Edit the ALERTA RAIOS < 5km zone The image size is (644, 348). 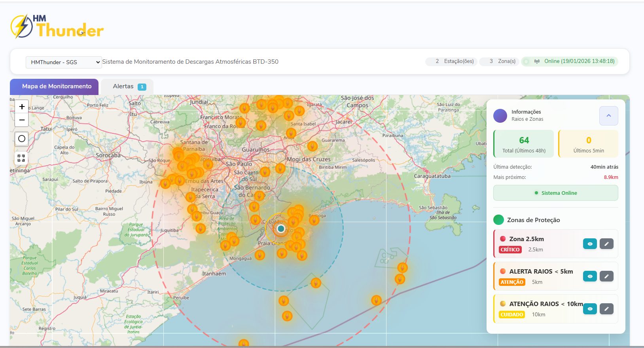tap(606, 276)
